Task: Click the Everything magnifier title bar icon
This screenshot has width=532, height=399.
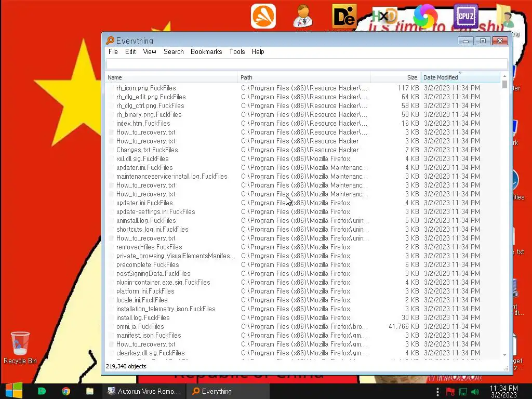Action: tap(110, 41)
